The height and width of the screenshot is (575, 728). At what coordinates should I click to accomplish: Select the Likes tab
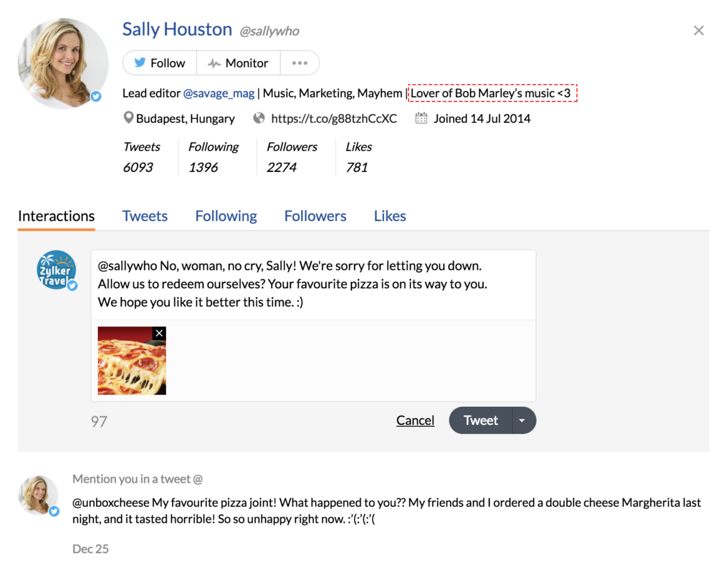[390, 216]
